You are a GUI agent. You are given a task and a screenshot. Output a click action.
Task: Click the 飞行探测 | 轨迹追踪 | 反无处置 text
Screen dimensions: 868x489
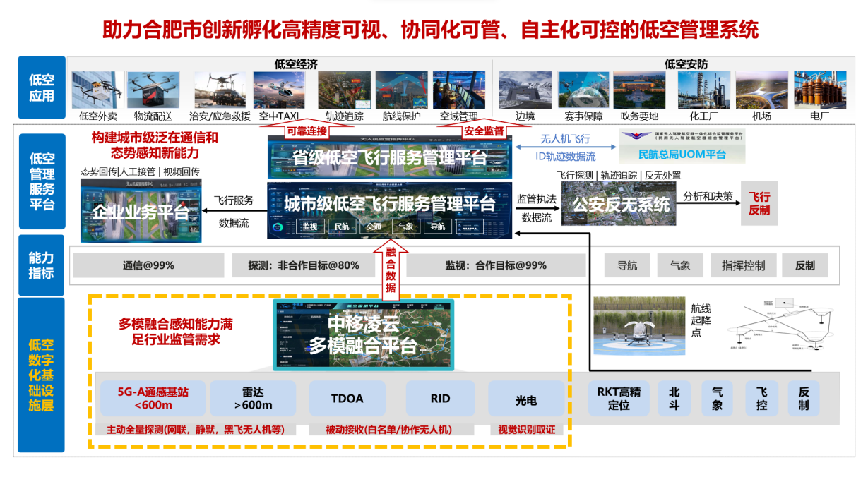[618, 175]
